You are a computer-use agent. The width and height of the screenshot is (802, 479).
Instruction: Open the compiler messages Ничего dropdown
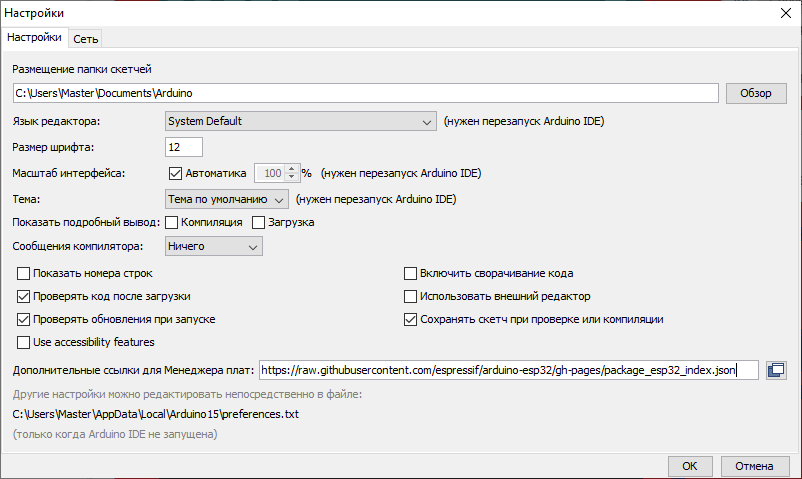pyautogui.click(x=214, y=246)
